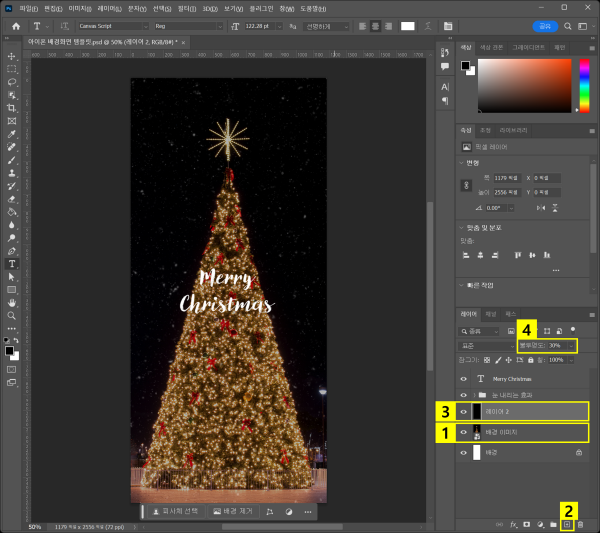Viewport: 600px width, 533px height.
Task: Open the opacity 30% dropdown arrow
Action: pyautogui.click(x=571, y=345)
